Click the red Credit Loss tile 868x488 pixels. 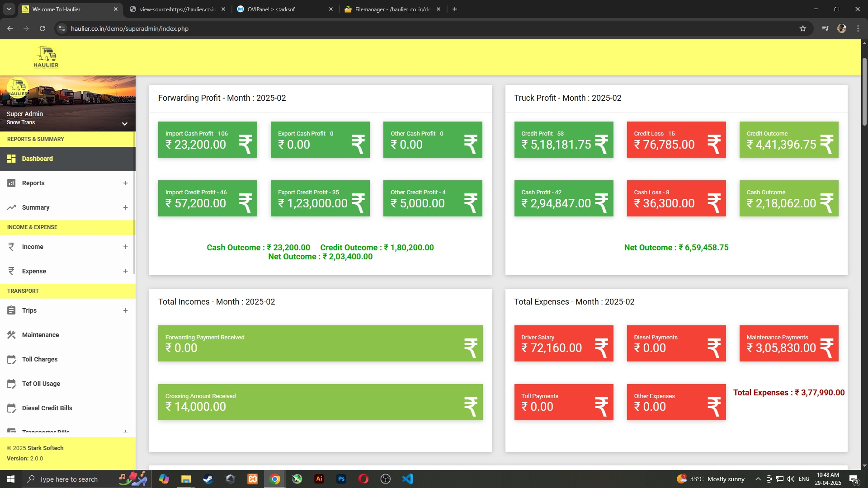[x=676, y=140]
